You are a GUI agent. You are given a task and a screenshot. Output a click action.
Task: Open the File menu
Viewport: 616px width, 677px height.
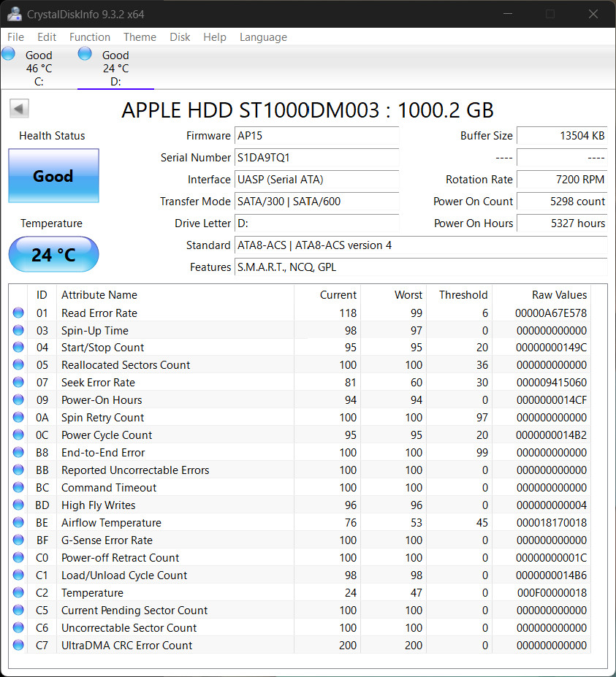coord(15,37)
